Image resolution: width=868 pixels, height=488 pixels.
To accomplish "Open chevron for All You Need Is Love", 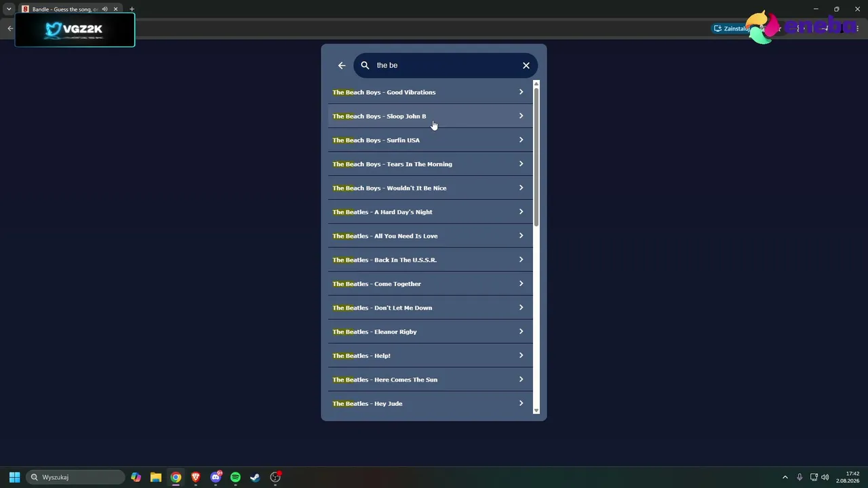I will (x=521, y=236).
